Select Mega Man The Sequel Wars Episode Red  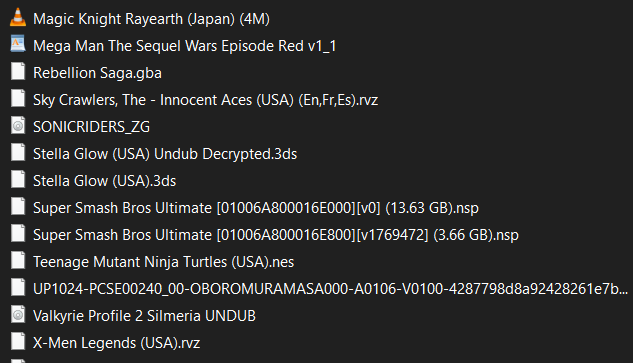pyautogui.click(x=184, y=46)
